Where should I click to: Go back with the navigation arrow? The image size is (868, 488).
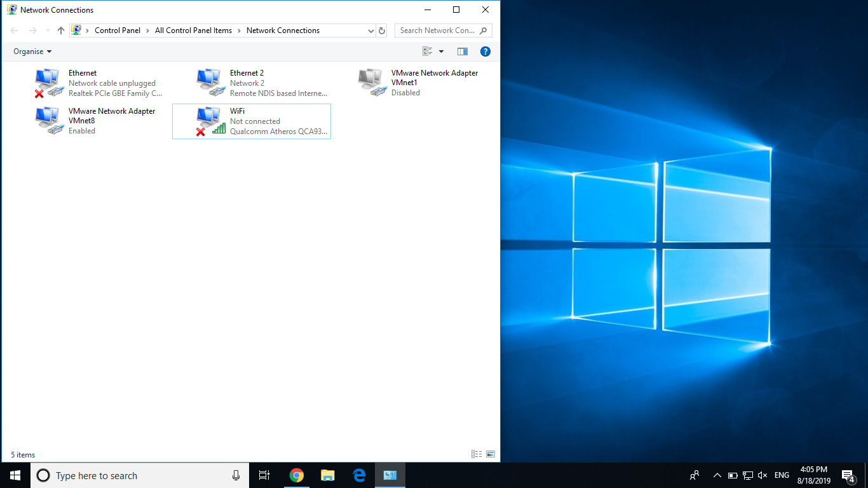click(14, 30)
